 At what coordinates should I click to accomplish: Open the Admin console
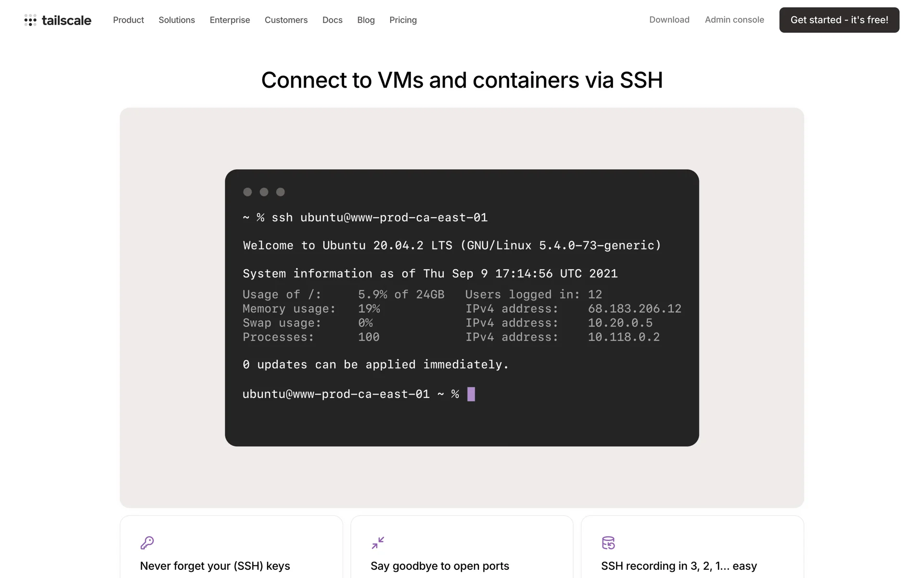[734, 20]
